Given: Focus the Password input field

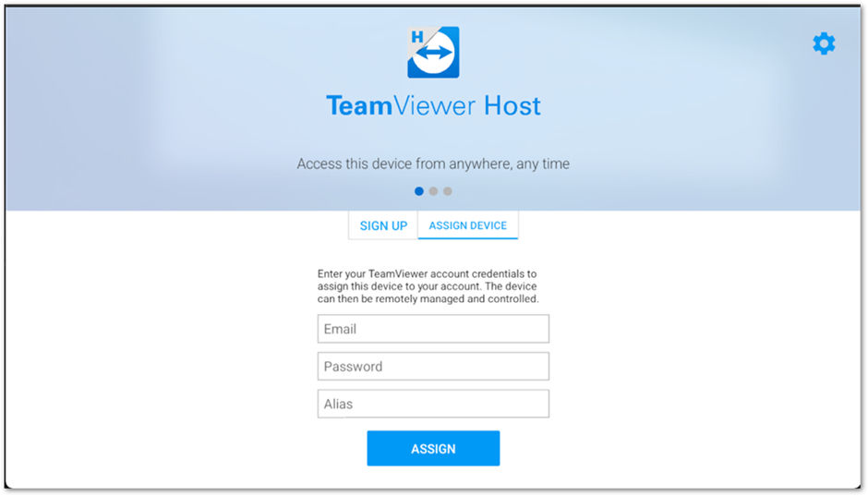Looking at the screenshot, I should click(x=433, y=366).
